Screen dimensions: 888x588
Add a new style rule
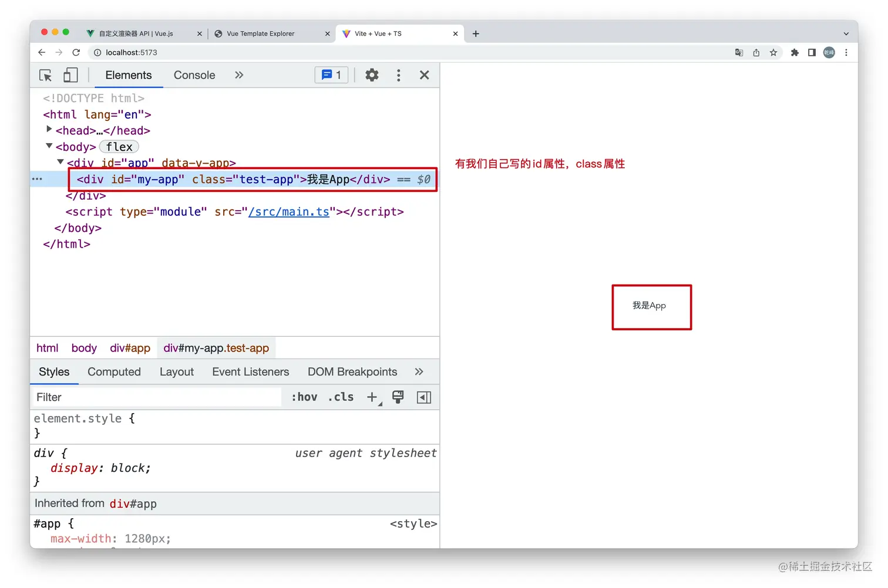point(372,397)
